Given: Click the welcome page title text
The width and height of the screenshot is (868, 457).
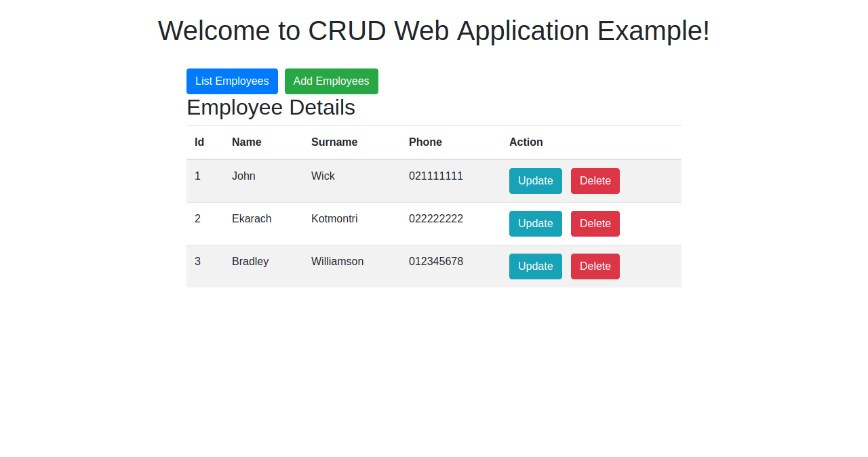Looking at the screenshot, I should (x=433, y=31).
